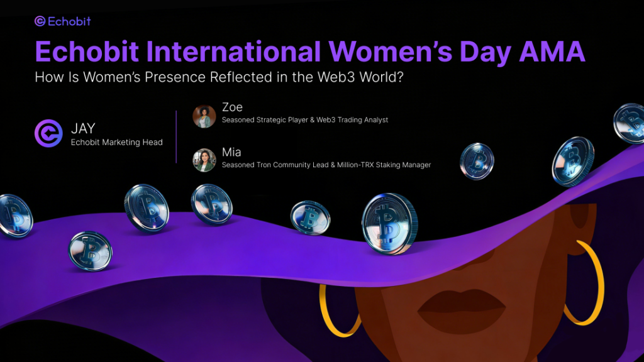Click the vertical divider line beside JAY
The height and width of the screenshot is (362, 644).
coord(176,136)
